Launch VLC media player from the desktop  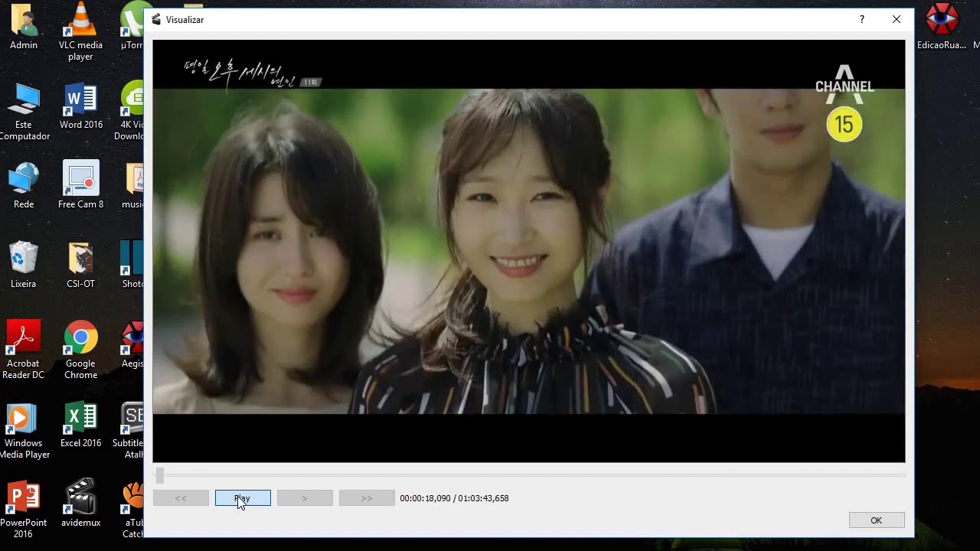coord(80,32)
